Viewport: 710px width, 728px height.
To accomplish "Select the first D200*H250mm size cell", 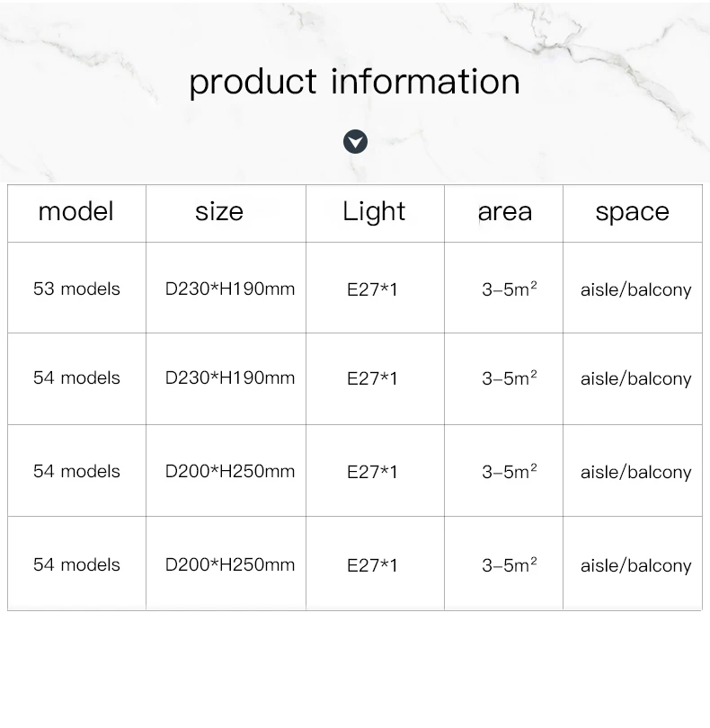I will click(x=230, y=472).
